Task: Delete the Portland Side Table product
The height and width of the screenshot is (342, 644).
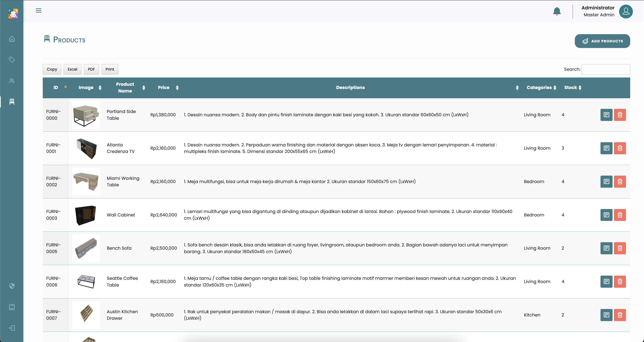Action: click(x=620, y=115)
